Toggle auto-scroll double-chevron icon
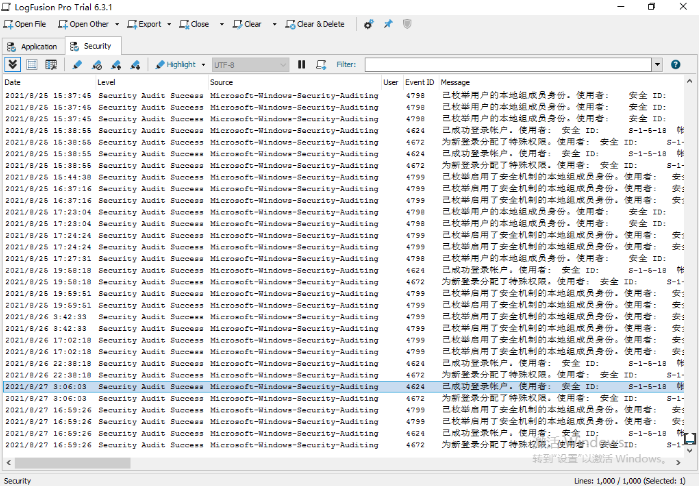This screenshot has height=486, width=699. [12, 65]
